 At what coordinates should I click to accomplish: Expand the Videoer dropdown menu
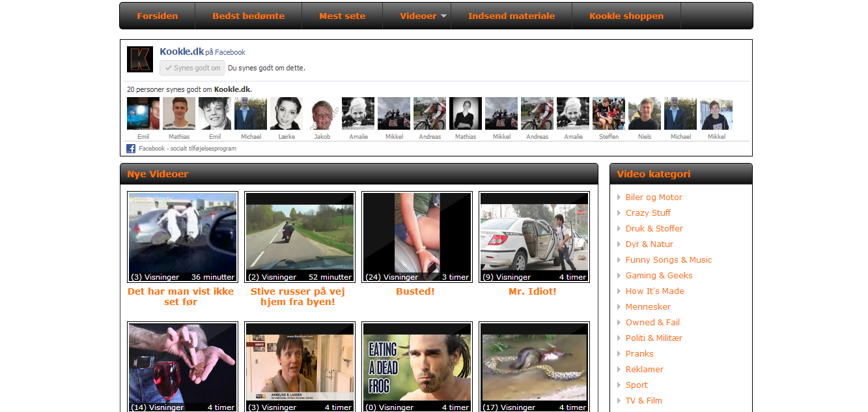pyautogui.click(x=424, y=16)
